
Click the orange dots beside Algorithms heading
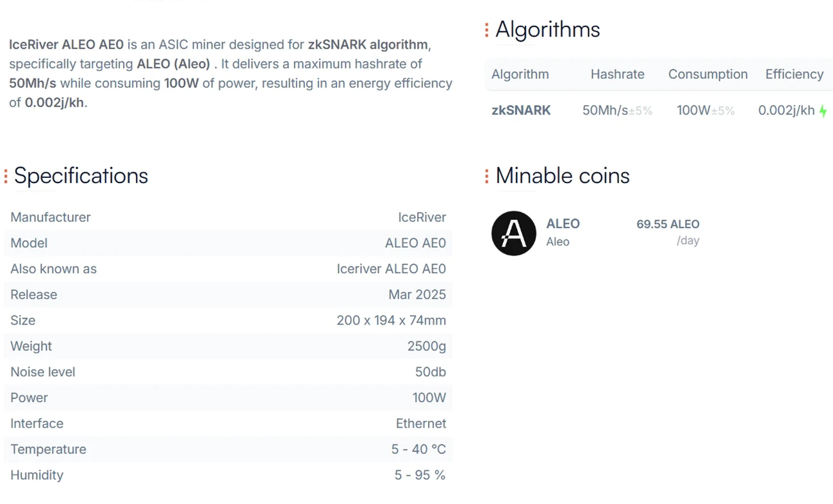coord(487,29)
